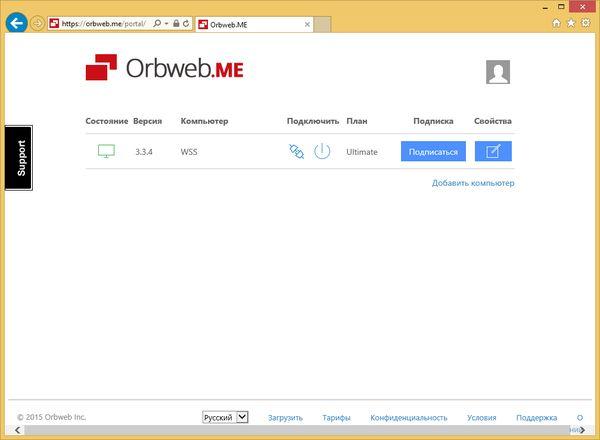The width and height of the screenshot is (600, 440).
Task: Click the Подключить column header
Action: click(313, 121)
